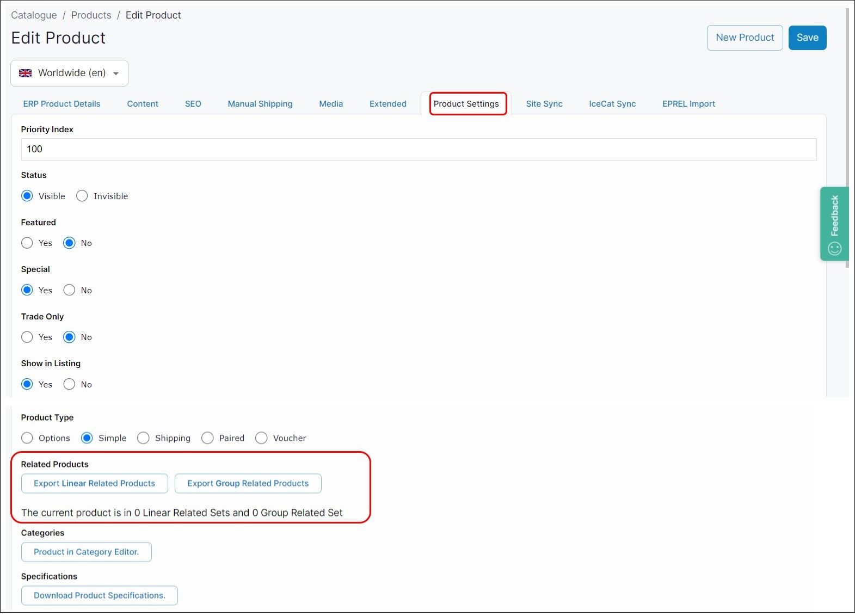Choose No under Special
This screenshot has height=616, width=855.
click(69, 290)
